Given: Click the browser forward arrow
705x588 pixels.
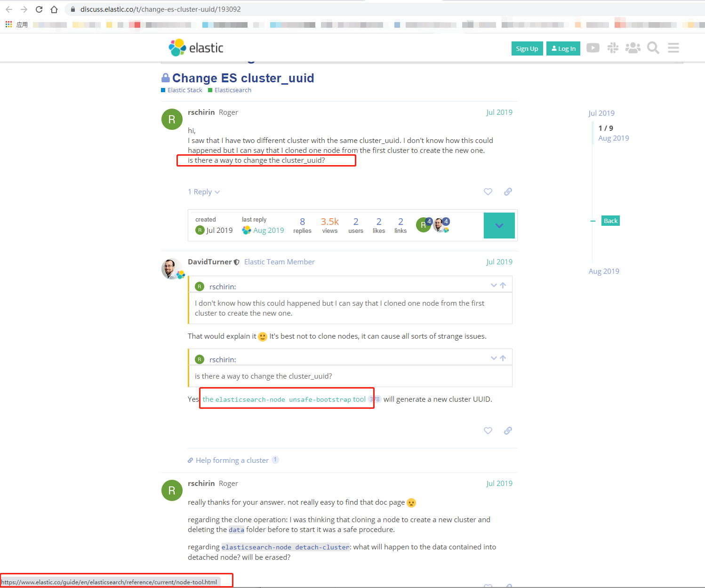Looking at the screenshot, I should click(24, 9).
